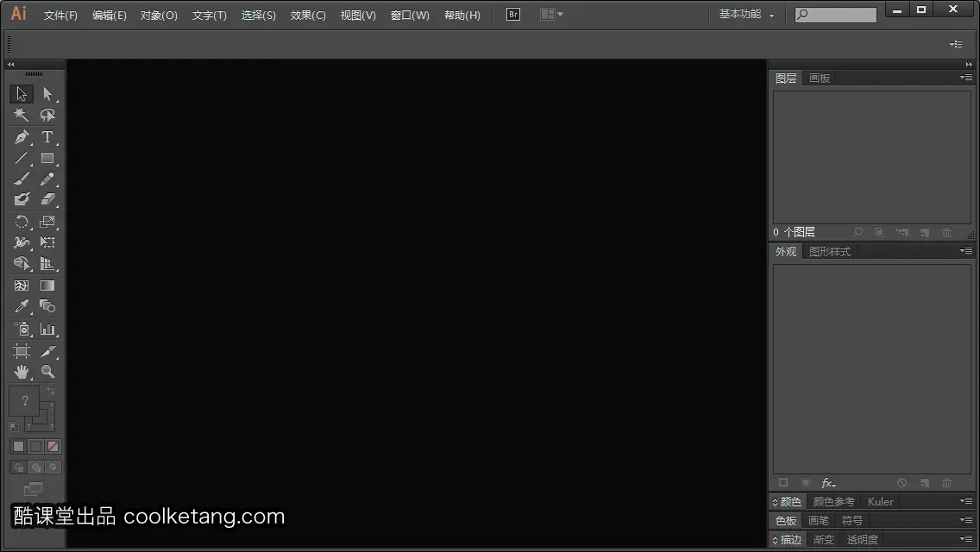The image size is (980, 552).
Task: Open the fx add effect menu
Action: (x=829, y=483)
